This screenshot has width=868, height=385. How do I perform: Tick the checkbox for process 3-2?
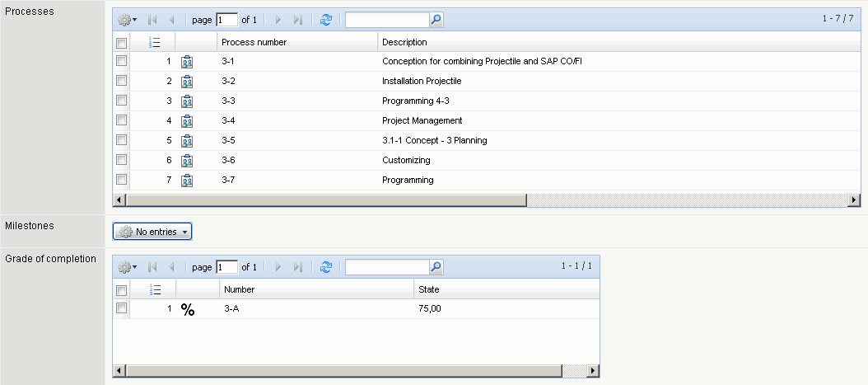(121, 81)
